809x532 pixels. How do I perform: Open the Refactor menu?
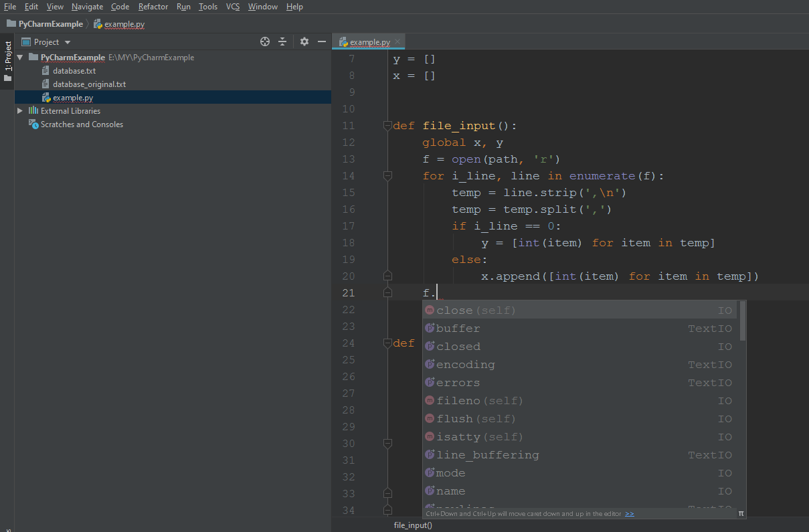153,7
